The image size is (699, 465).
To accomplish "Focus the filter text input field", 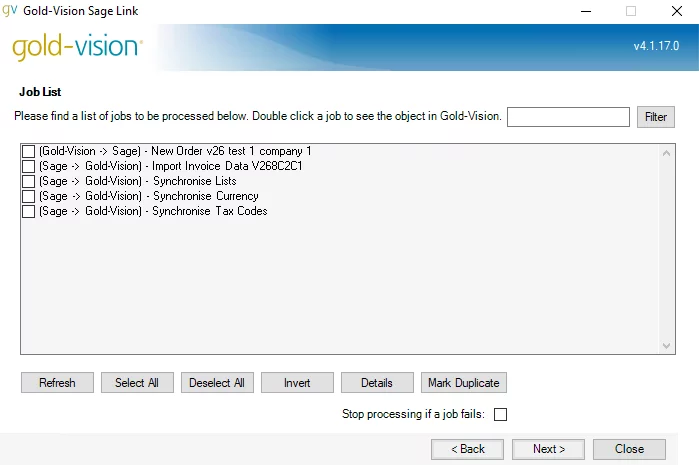I will tap(568, 117).
